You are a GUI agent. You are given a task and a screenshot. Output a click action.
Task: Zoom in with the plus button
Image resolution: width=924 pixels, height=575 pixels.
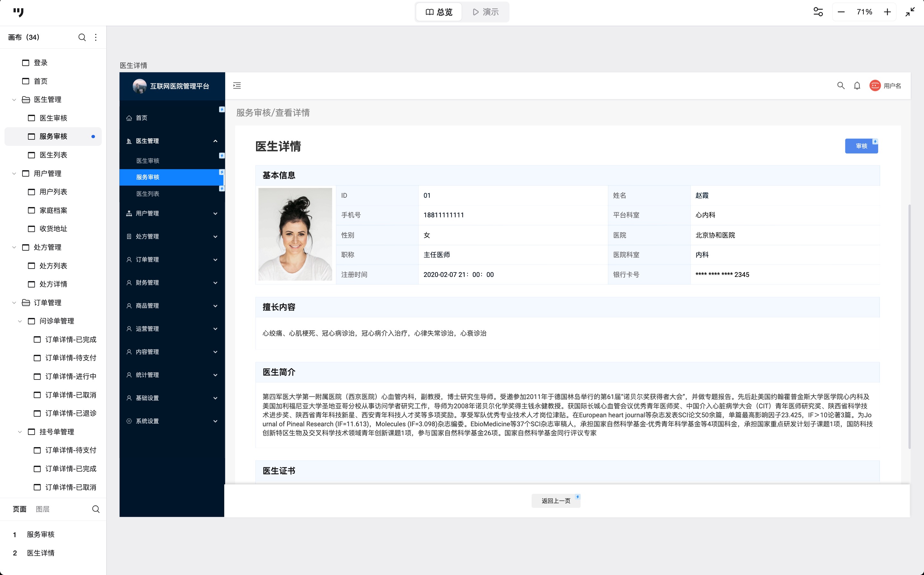[887, 12]
